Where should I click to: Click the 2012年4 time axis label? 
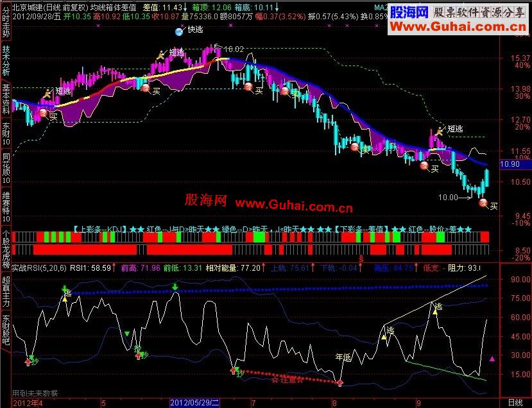pyautogui.click(x=28, y=403)
